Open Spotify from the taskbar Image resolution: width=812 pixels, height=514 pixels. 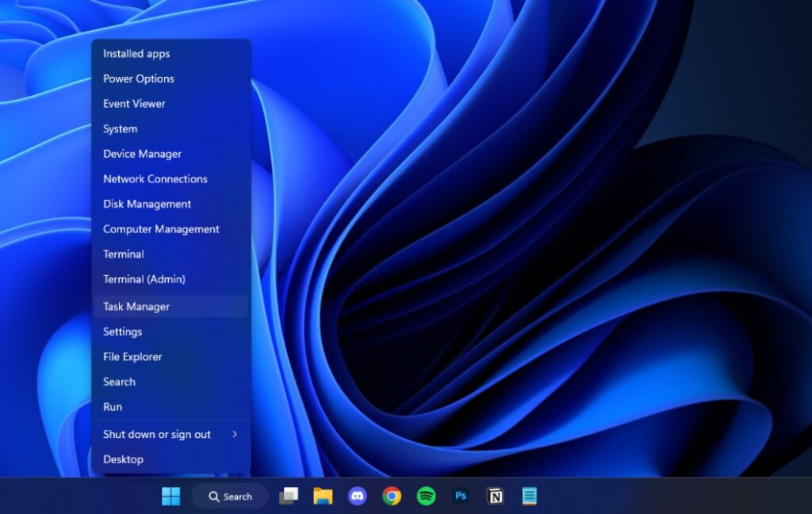(426, 496)
